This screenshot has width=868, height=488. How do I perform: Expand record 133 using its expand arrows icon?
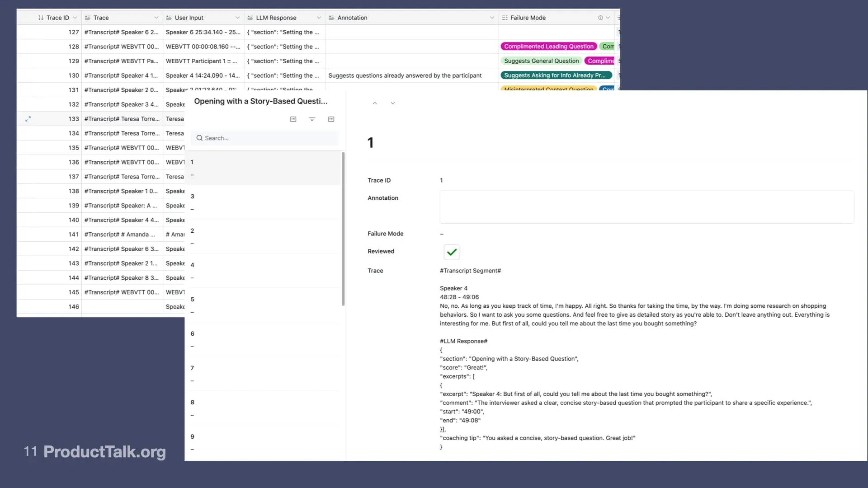28,118
